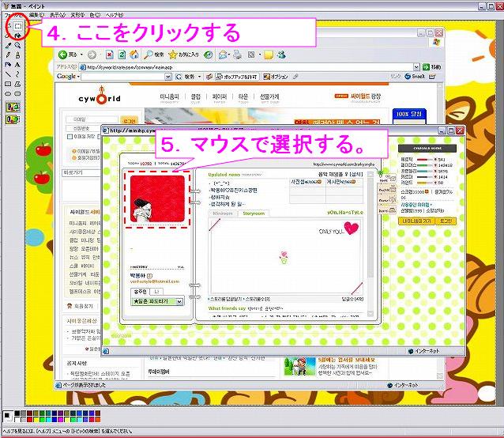Click the printer icon in browser toolbar

(238, 55)
